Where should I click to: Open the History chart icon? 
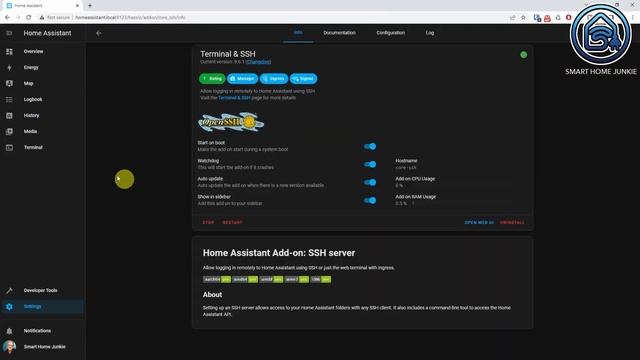[9, 116]
